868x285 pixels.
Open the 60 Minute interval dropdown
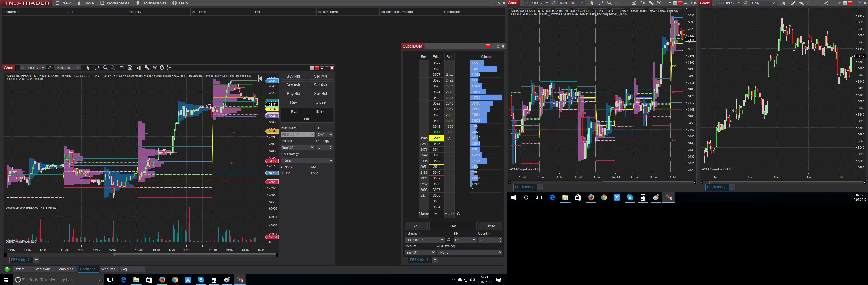571,3
